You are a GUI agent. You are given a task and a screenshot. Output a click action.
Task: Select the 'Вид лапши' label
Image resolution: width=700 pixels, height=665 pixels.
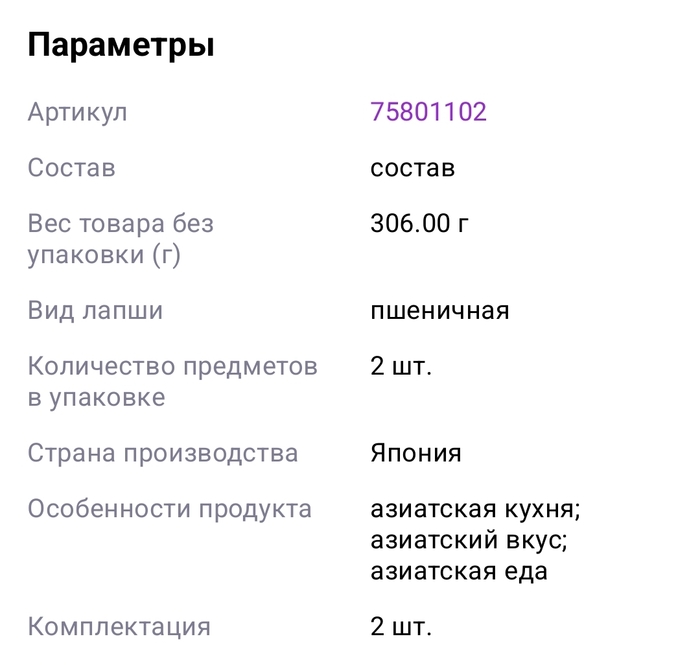pos(95,311)
